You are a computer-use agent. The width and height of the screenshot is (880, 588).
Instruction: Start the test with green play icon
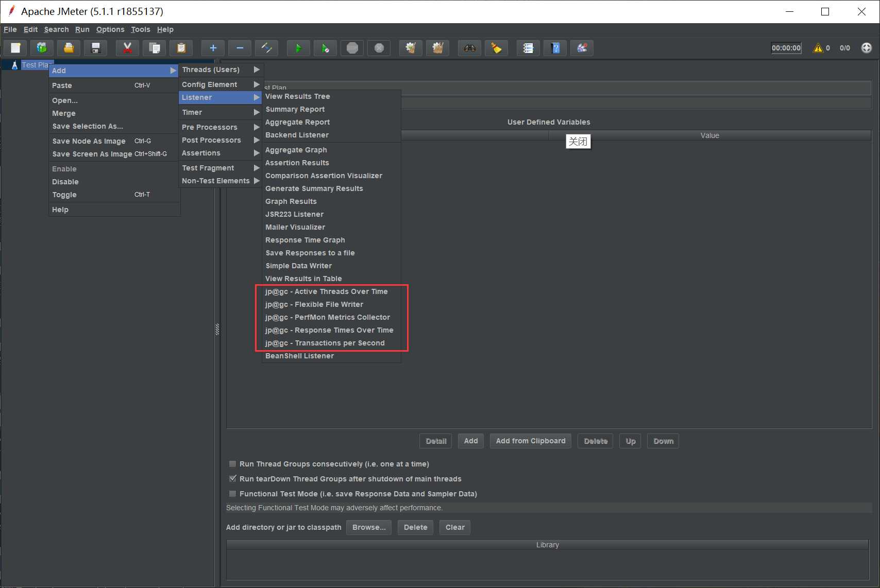pyautogui.click(x=298, y=48)
